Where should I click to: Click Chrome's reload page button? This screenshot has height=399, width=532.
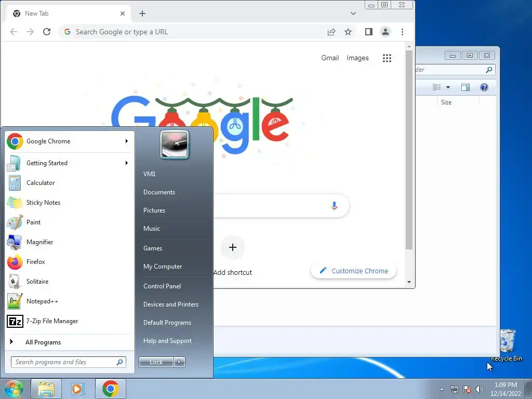(x=47, y=32)
